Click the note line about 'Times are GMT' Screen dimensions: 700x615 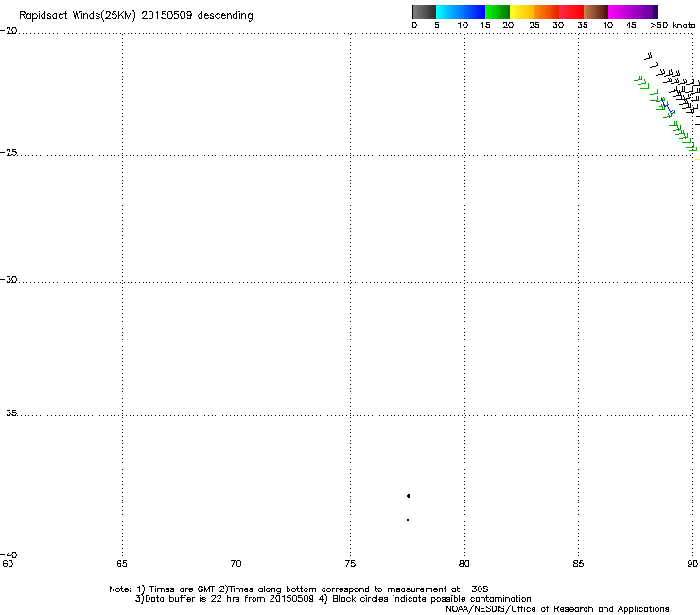(299, 589)
